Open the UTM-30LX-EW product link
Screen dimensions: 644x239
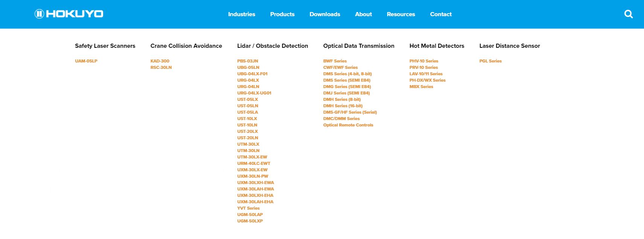[252, 157]
